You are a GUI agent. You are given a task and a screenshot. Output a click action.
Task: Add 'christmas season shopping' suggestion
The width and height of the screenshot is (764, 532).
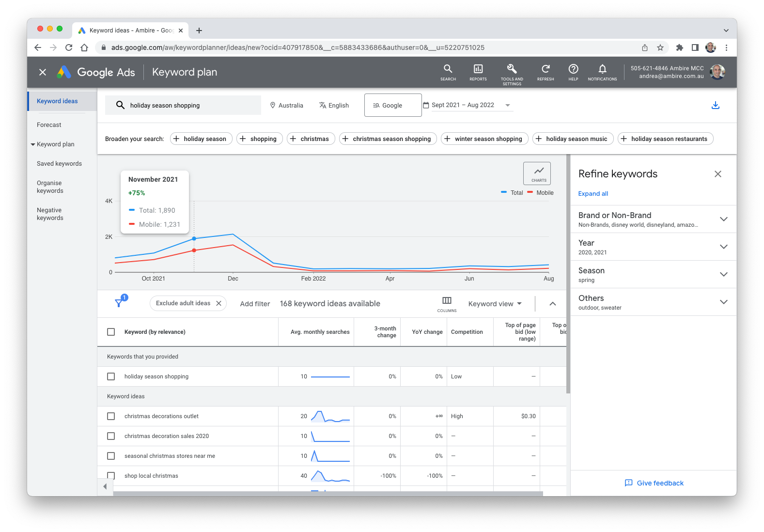(388, 139)
